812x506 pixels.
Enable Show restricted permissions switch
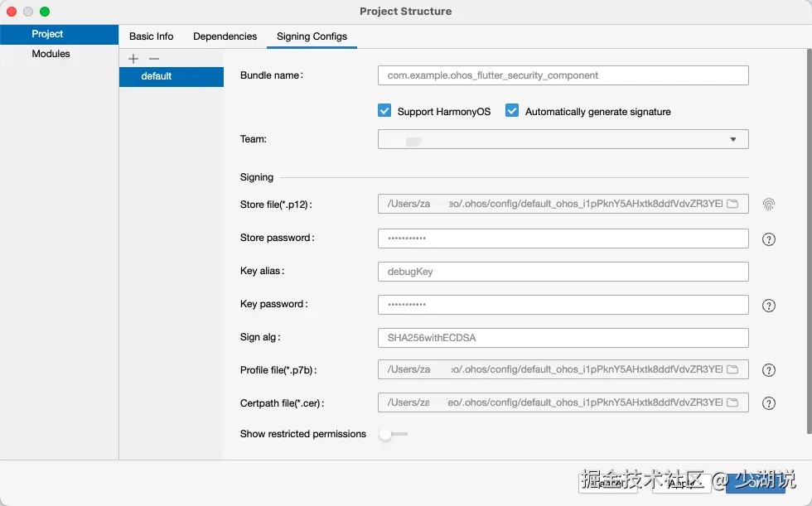coord(393,434)
